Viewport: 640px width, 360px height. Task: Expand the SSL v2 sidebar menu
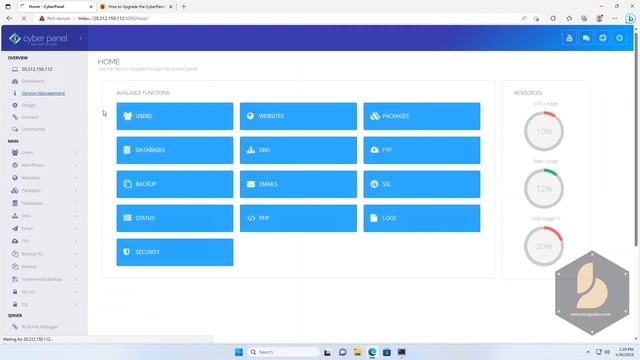tap(44, 292)
